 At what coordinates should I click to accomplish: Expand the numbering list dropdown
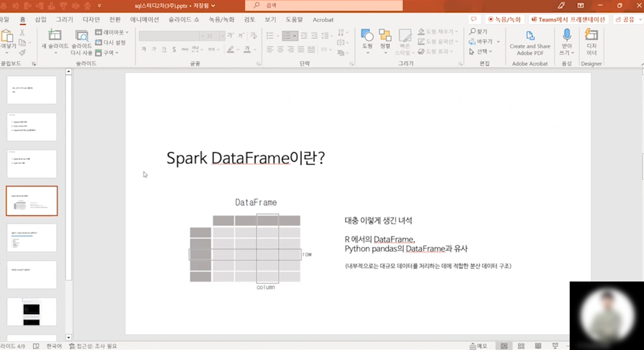294,36
